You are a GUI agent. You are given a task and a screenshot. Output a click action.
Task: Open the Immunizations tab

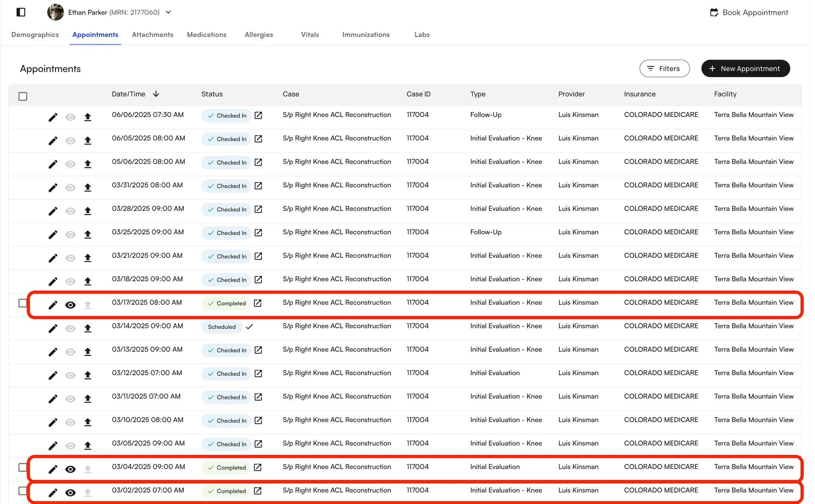click(x=366, y=35)
